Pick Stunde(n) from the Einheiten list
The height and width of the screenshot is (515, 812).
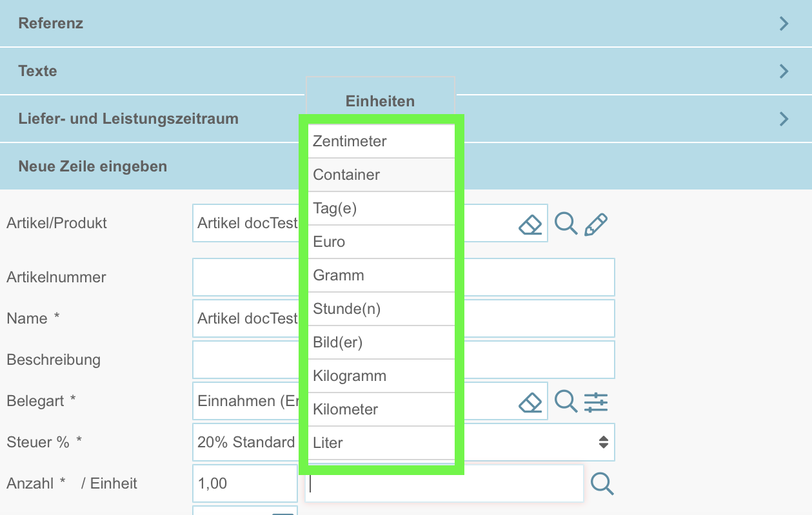tap(381, 309)
